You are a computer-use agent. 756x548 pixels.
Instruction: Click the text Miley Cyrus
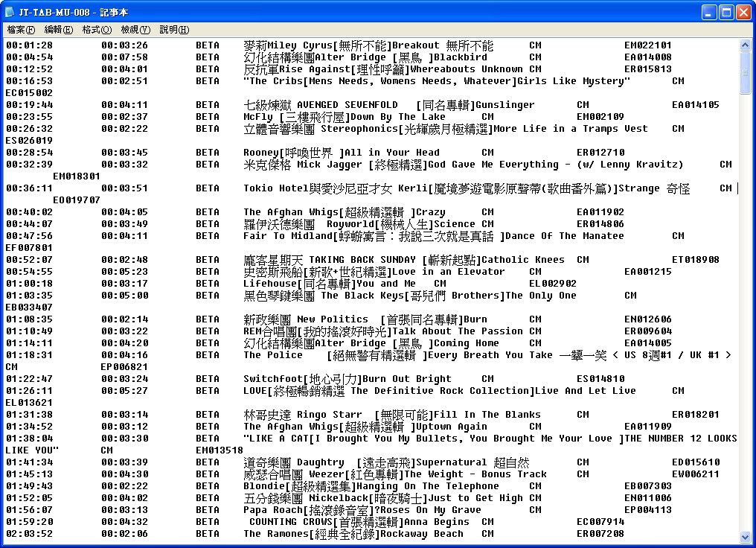pos(300,45)
